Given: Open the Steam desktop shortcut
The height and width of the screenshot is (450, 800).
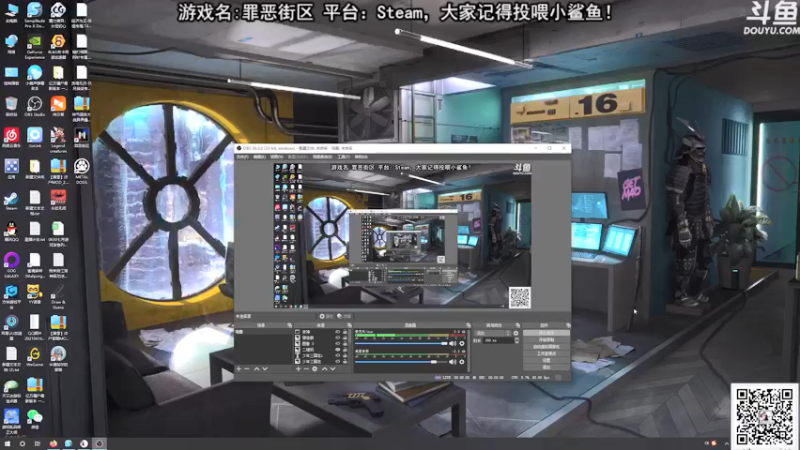Looking at the screenshot, I should click(x=11, y=199).
